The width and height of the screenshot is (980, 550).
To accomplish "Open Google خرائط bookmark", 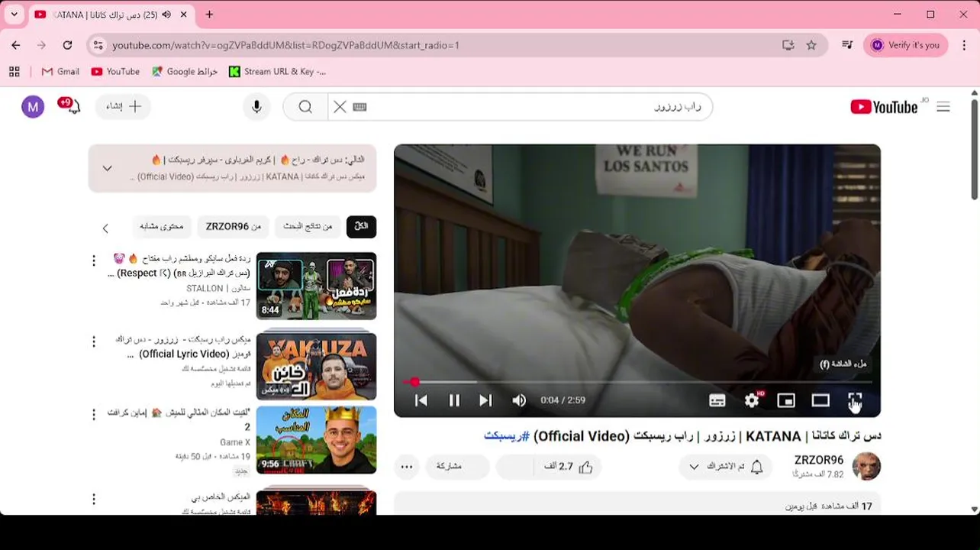I will coord(185,72).
